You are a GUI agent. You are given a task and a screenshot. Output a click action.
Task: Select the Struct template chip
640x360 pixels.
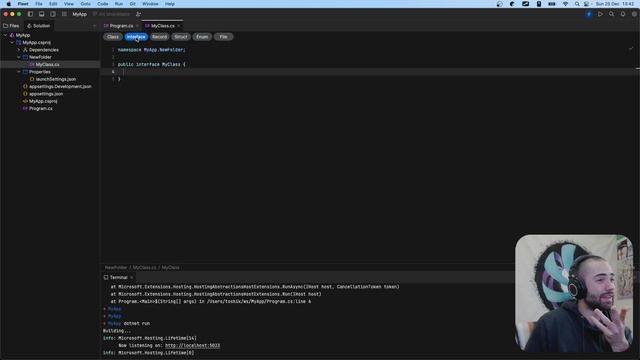(181, 37)
